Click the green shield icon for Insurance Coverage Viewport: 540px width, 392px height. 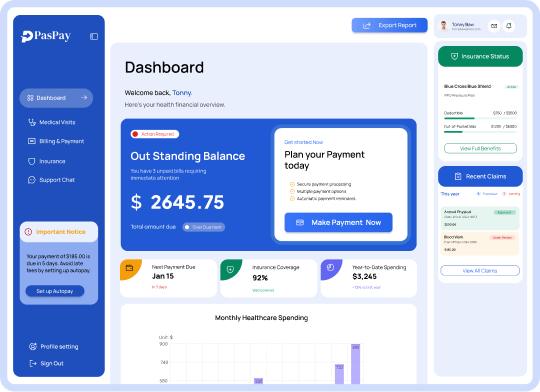(x=230, y=269)
